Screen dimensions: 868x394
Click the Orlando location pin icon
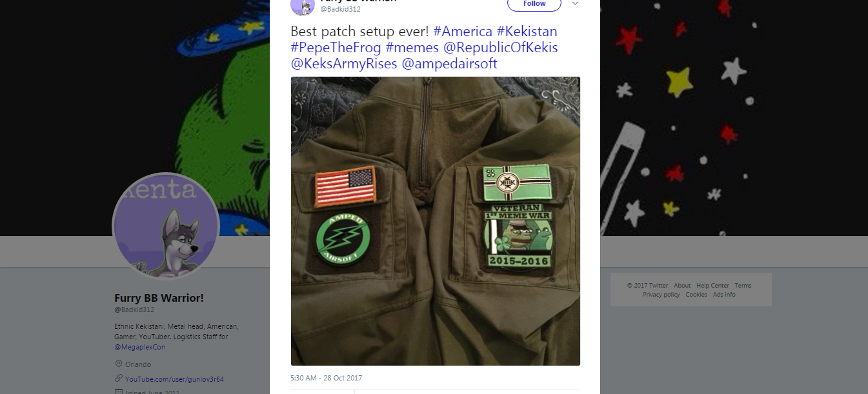(118, 364)
